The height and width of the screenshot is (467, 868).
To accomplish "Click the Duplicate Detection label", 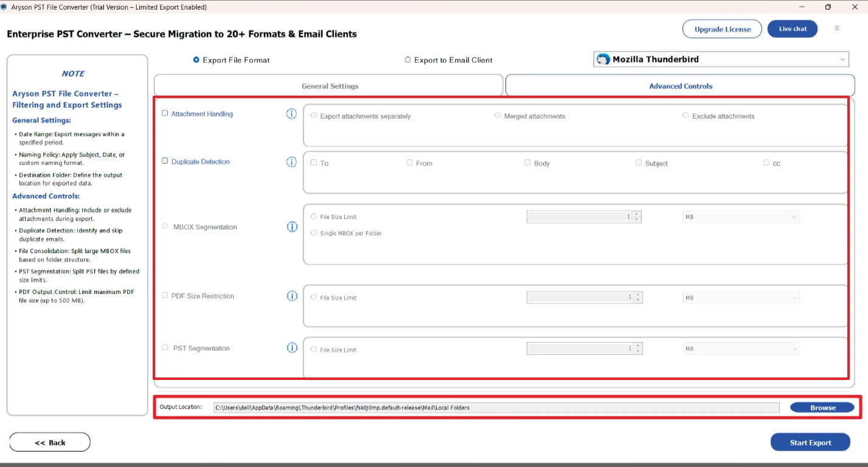I will point(201,161).
